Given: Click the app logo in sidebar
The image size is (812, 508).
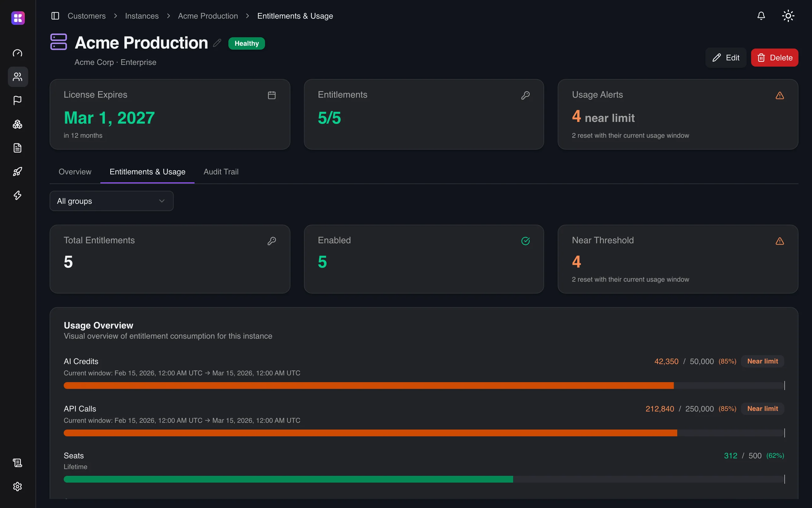Looking at the screenshot, I should click(x=18, y=18).
